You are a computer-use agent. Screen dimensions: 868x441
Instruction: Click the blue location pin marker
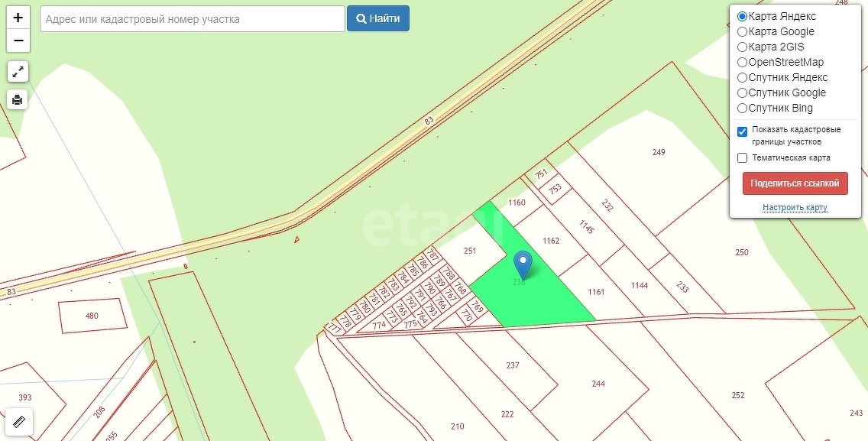(523, 264)
